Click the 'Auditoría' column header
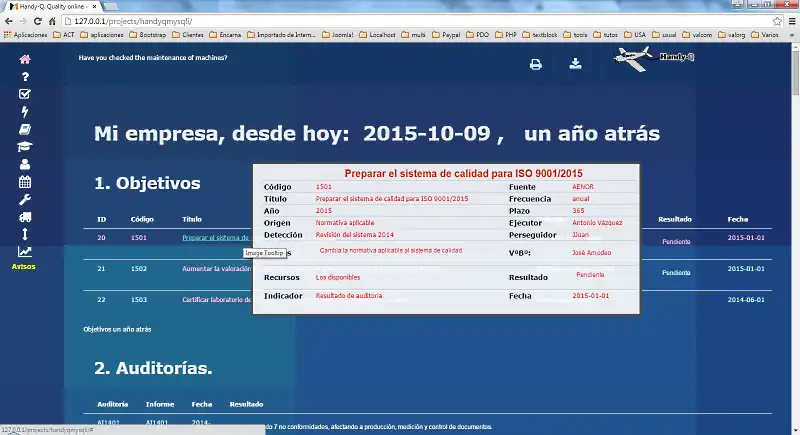800x435 pixels. (x=113, y=404)
